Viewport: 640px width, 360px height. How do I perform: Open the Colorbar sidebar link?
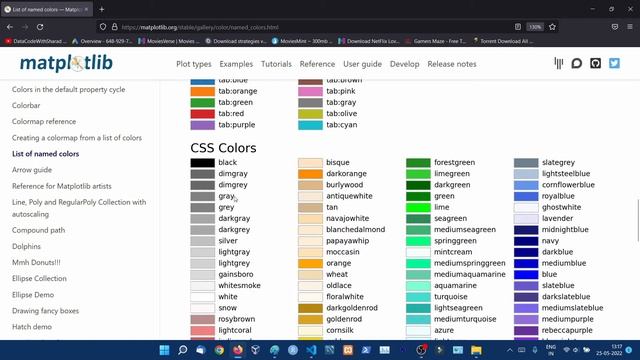26,105
